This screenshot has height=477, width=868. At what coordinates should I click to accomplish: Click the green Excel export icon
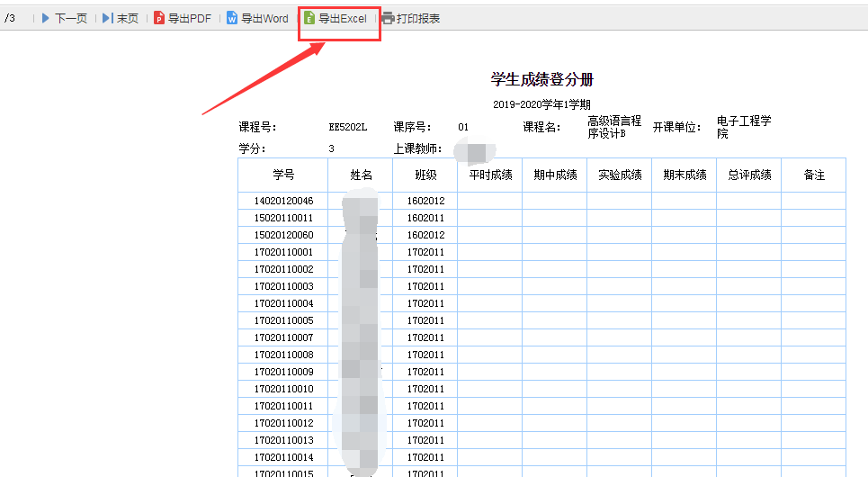click(x=309, y=18)
